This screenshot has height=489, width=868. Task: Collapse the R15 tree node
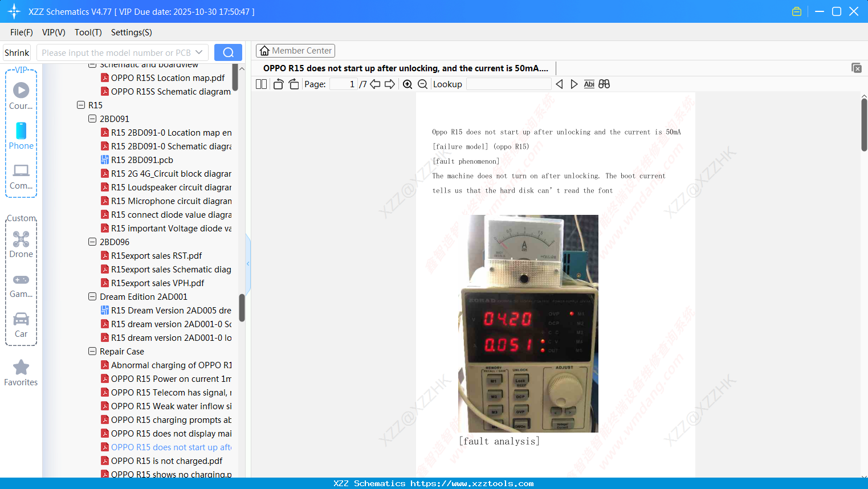pos(81,105)
